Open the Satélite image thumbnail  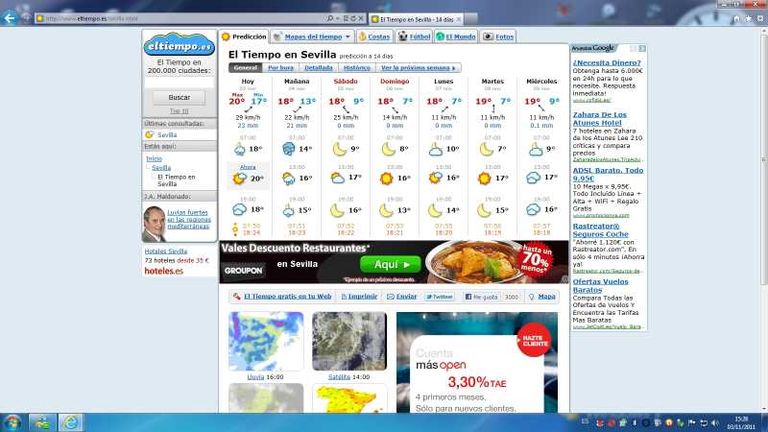[x=349, y=341]
